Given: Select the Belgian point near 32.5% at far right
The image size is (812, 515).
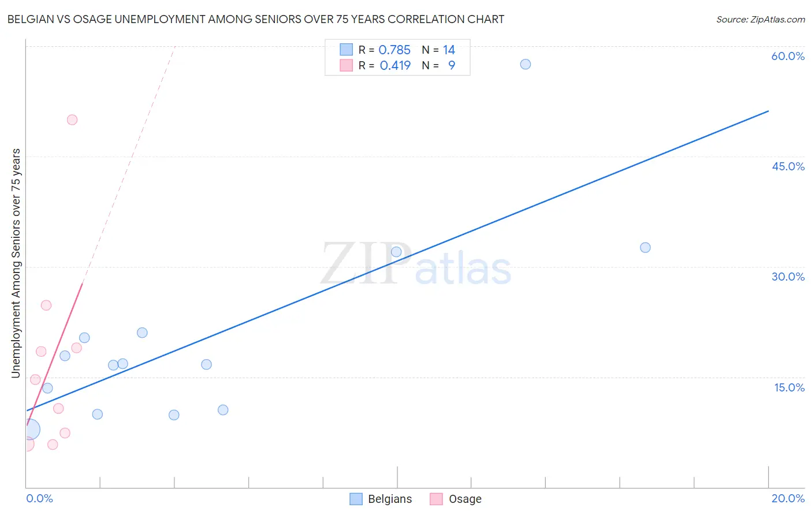Looking at the screenshot, I should point(646,248).
